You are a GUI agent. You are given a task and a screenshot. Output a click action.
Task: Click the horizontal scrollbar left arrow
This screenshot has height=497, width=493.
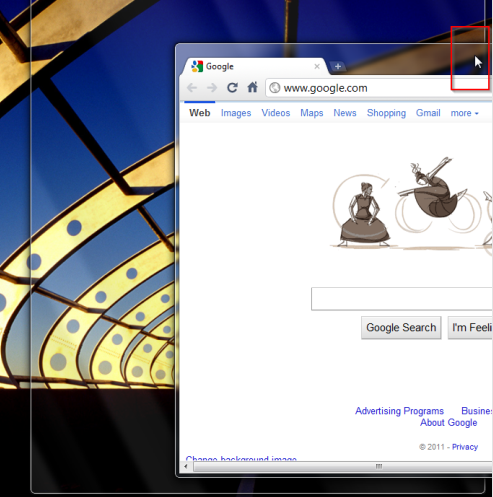(186, 466)
